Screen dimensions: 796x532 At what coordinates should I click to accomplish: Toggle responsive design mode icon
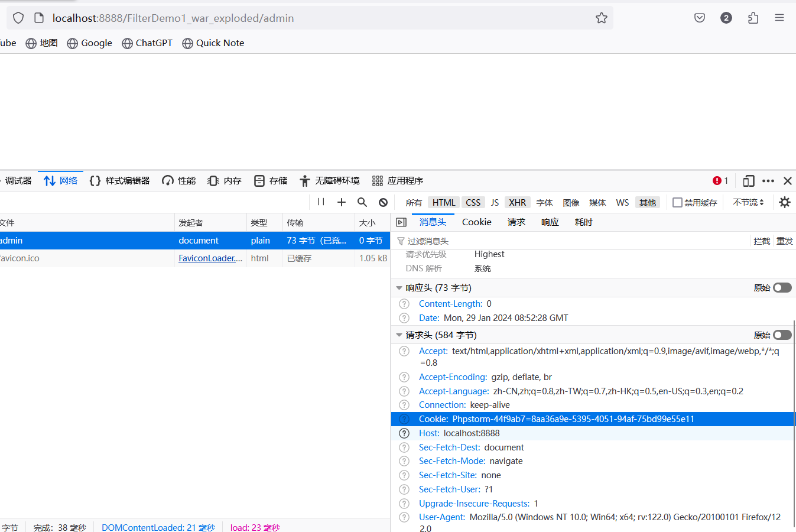(749, 181)
